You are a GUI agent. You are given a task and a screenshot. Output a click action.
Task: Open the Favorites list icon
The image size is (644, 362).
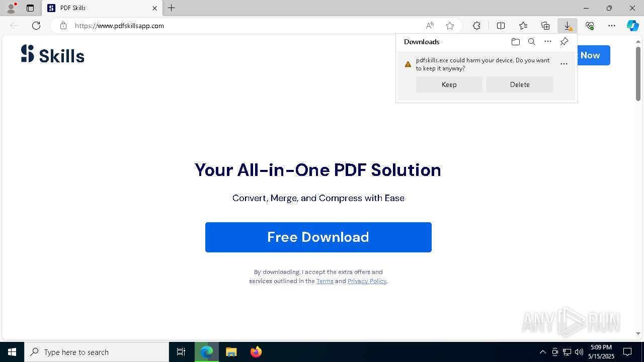point(523,26)
